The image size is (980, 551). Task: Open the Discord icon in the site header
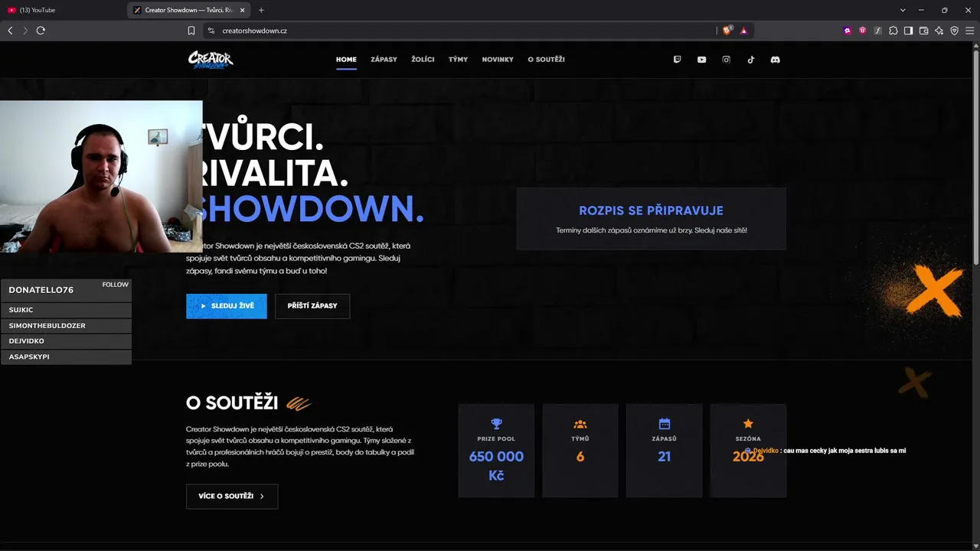(x=775, y=60)
